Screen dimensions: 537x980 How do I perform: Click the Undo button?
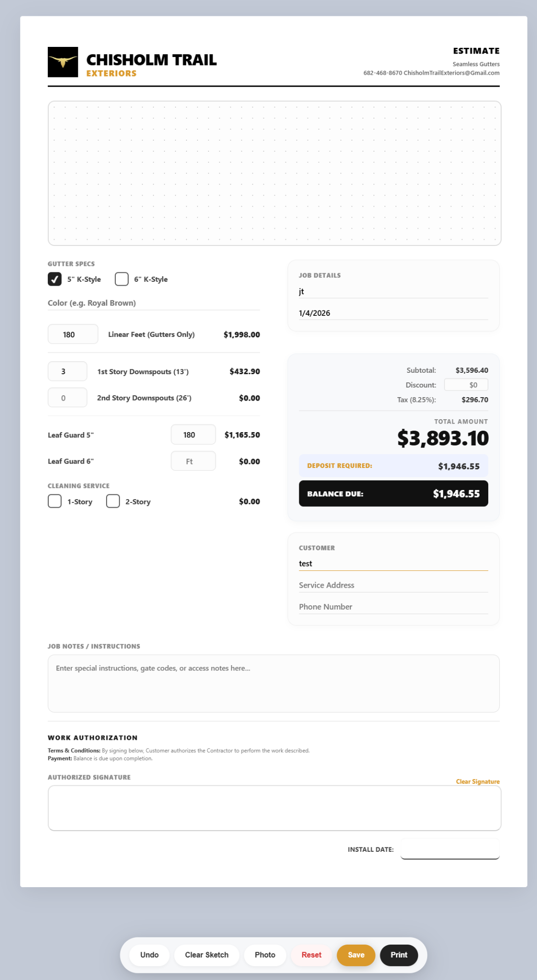tap(149, 955)
